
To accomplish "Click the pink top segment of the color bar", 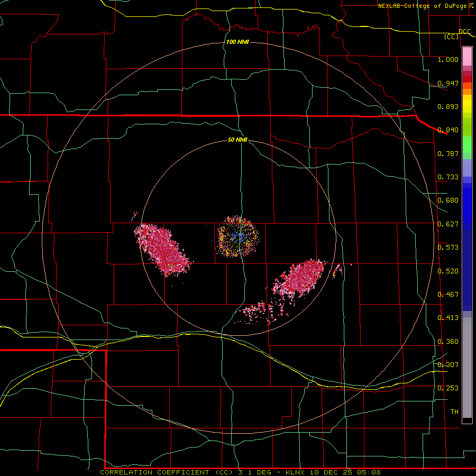I will [467, 56].
